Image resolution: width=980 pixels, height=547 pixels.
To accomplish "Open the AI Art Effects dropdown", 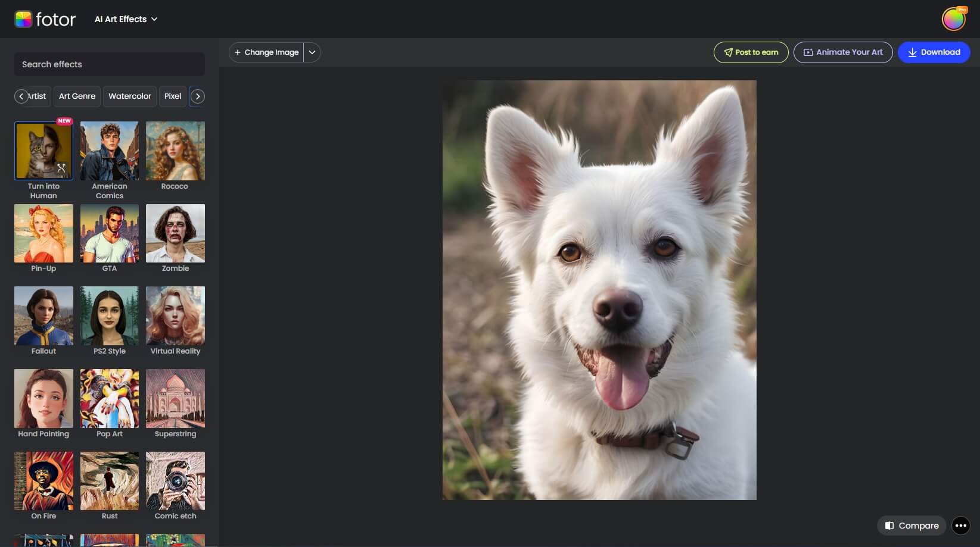I will [x=126, y=19].
